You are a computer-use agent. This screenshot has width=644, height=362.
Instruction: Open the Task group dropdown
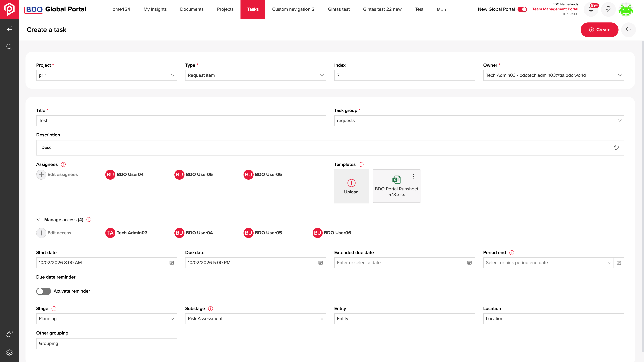coord(479,121)
